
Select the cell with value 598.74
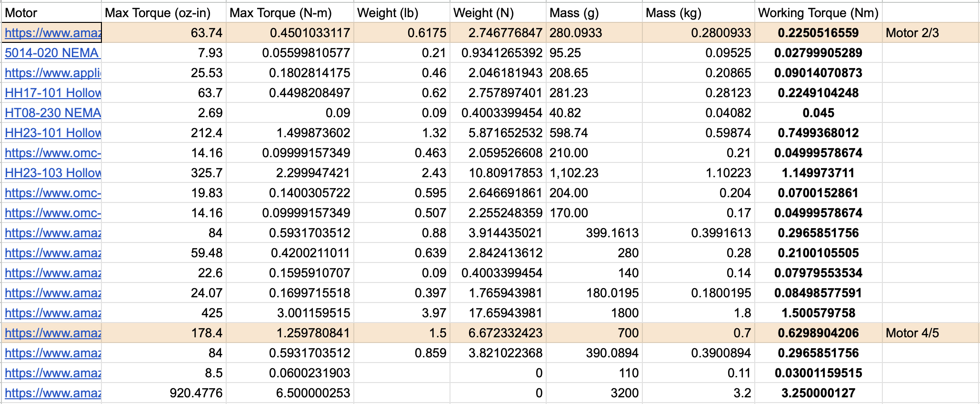pyautogui.click(x=594, y=133)
